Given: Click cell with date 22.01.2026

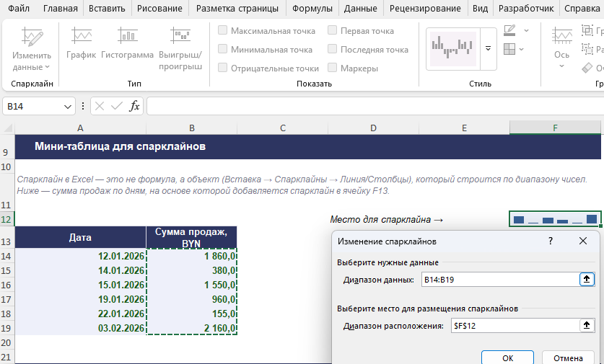Looking at the screenshot, I should [80, 314].
